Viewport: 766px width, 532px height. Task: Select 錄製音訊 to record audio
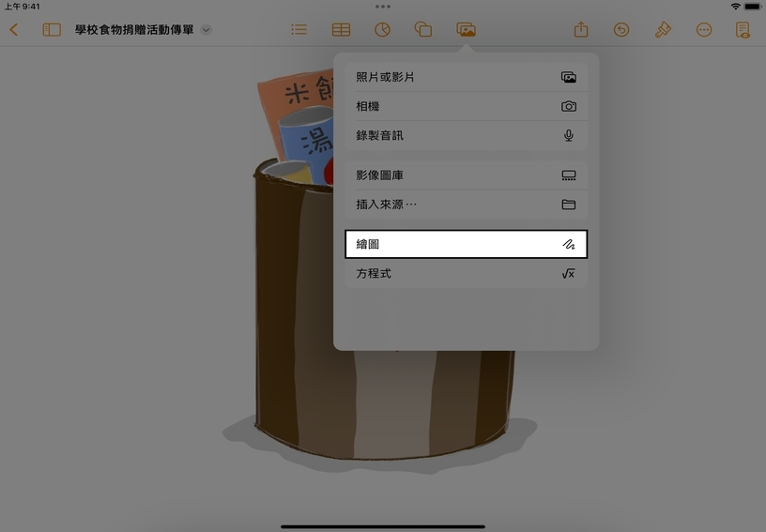pos(466,136)
